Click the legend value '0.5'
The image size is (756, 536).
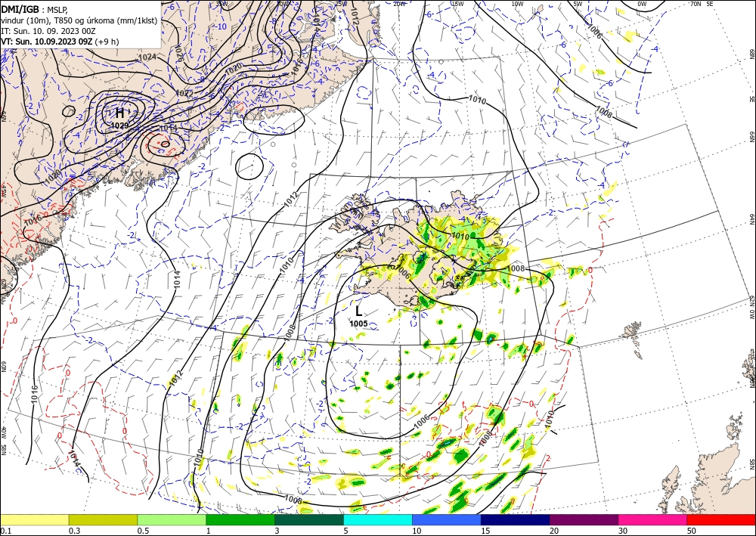(143, 531)
